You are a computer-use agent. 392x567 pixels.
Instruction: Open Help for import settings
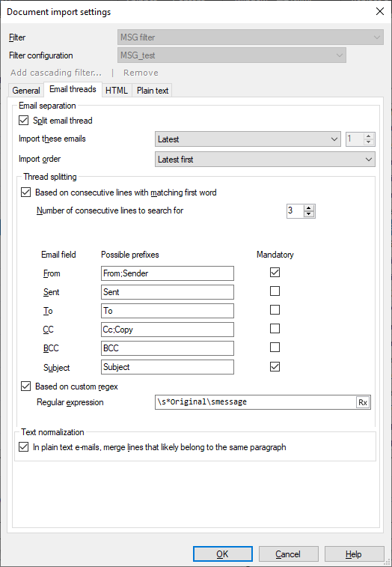coord(354,554)
